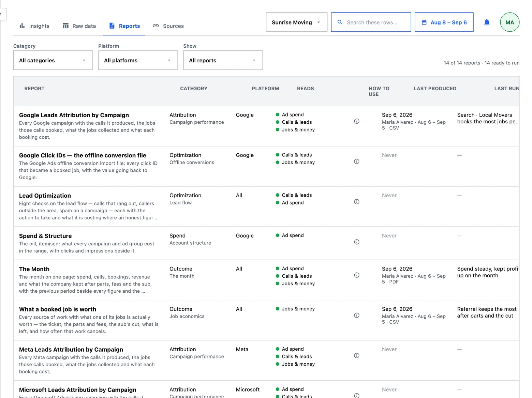Show how-to info for What a booked job is worth

pos(357,315)
